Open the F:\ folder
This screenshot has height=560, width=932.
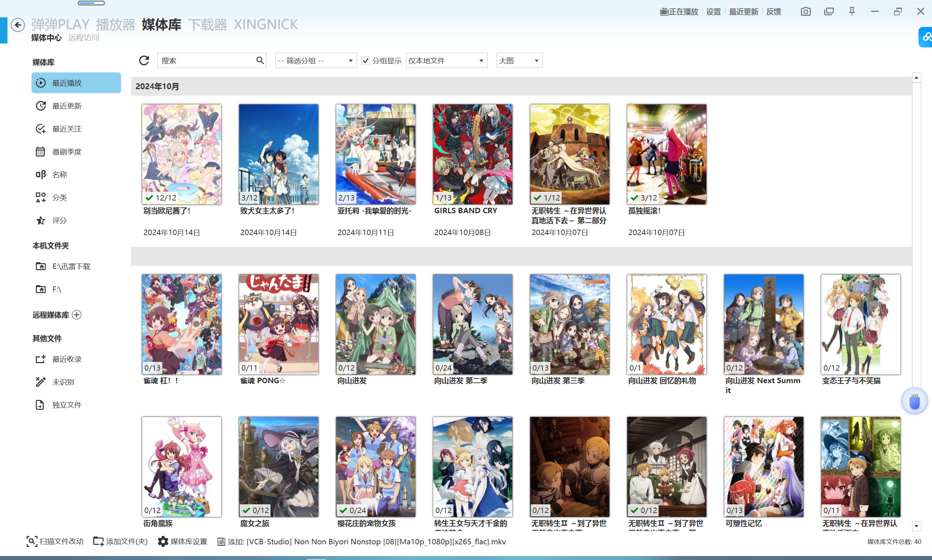click(76, 289)
